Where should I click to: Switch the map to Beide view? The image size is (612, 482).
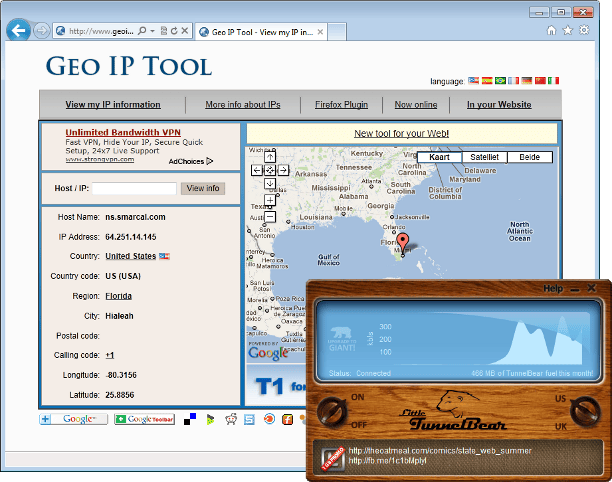coord(530,157)
